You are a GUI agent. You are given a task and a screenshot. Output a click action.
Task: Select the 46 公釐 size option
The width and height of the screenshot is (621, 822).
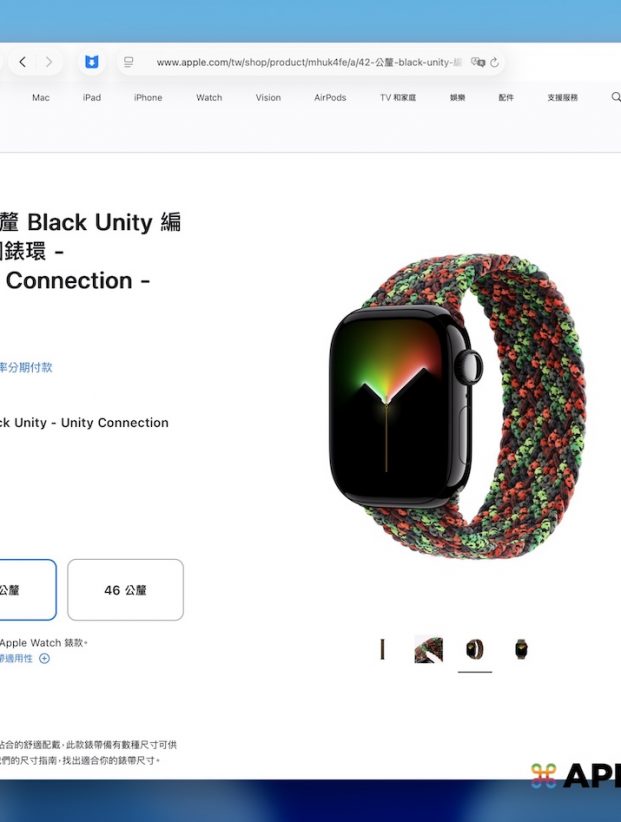point(125,590)
